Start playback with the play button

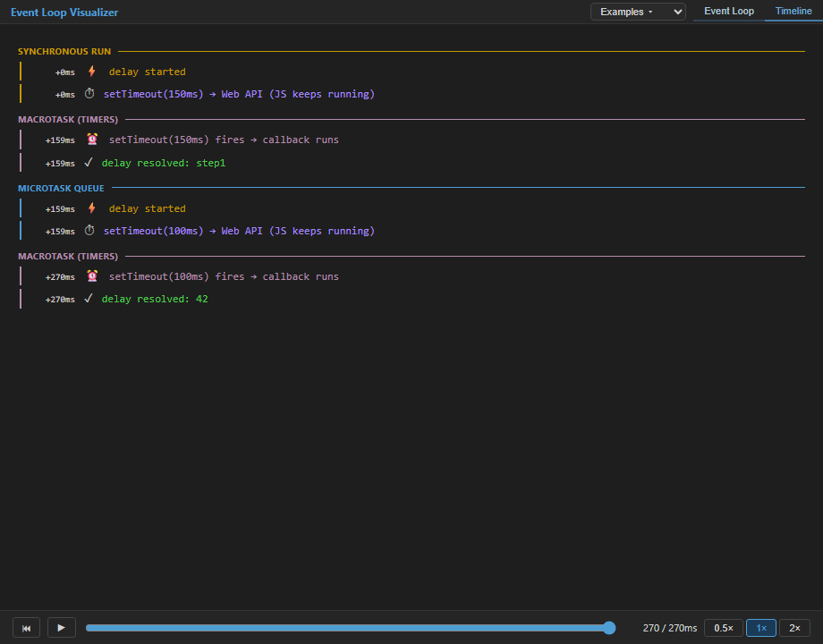coord(62,628)
